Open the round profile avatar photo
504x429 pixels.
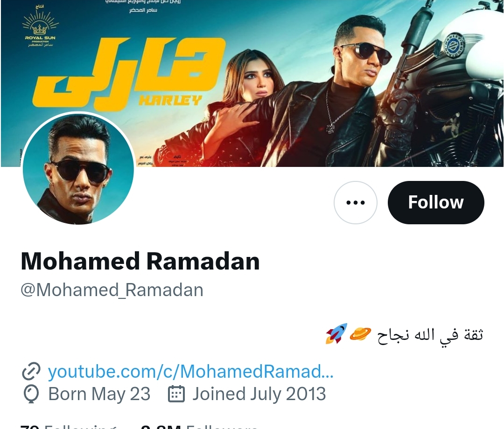pyautogui.click(x=78, y=169)
